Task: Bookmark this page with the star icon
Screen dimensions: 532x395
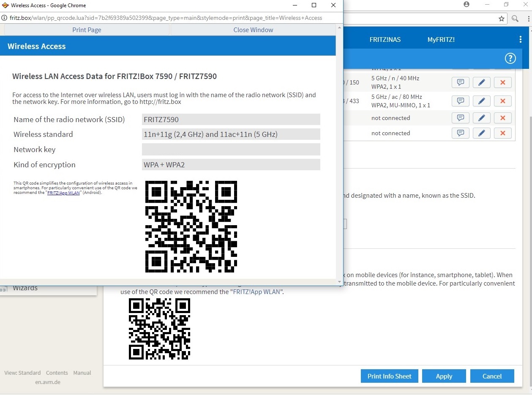Action: tap(502, 19)
